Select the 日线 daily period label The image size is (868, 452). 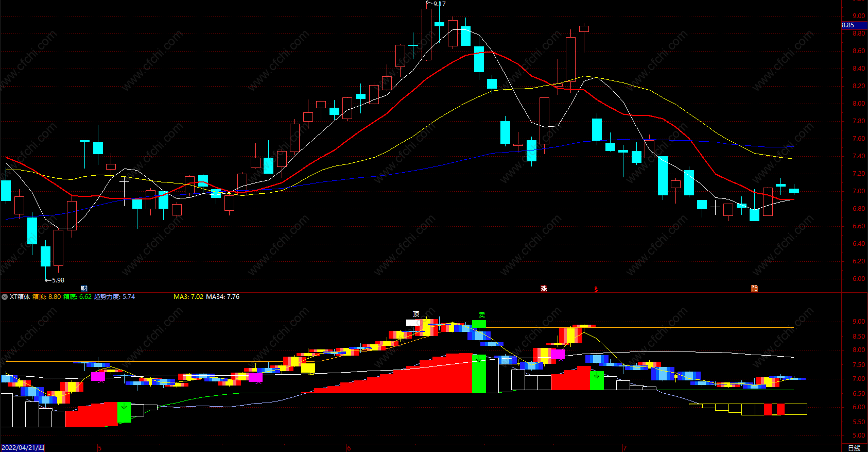click(x=854, y=448)
